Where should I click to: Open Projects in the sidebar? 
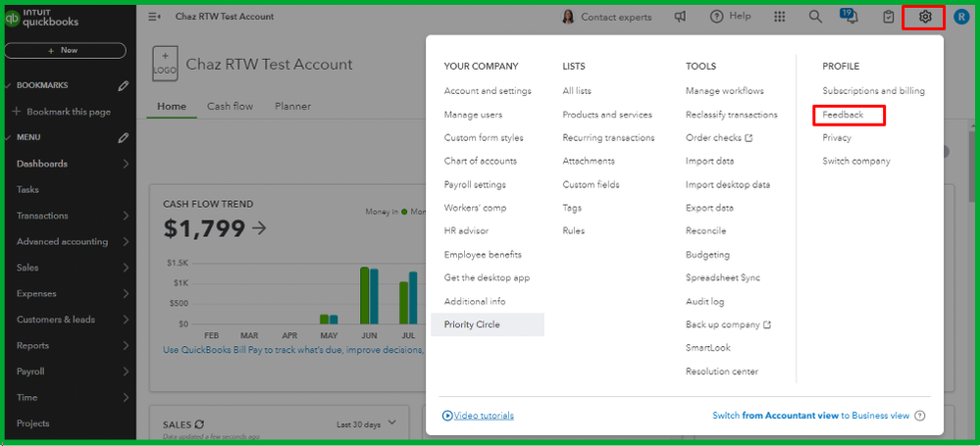tap(32, 422)
